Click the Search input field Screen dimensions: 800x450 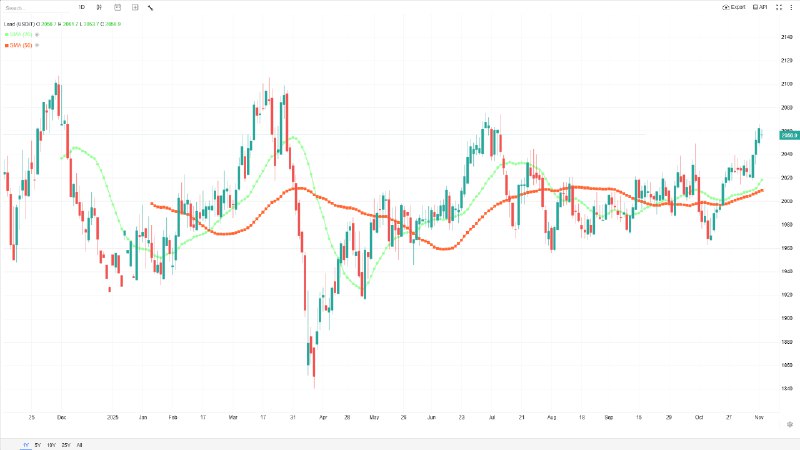[35, 7]
